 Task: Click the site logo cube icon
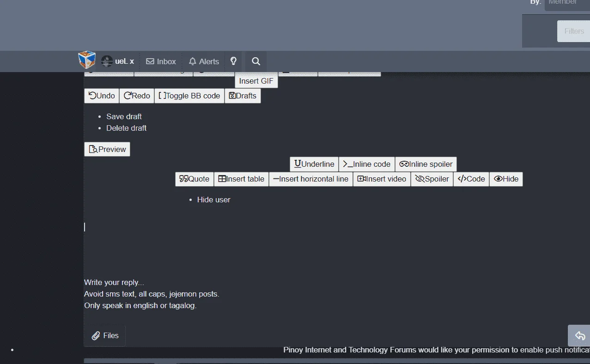tap(87, 60)
